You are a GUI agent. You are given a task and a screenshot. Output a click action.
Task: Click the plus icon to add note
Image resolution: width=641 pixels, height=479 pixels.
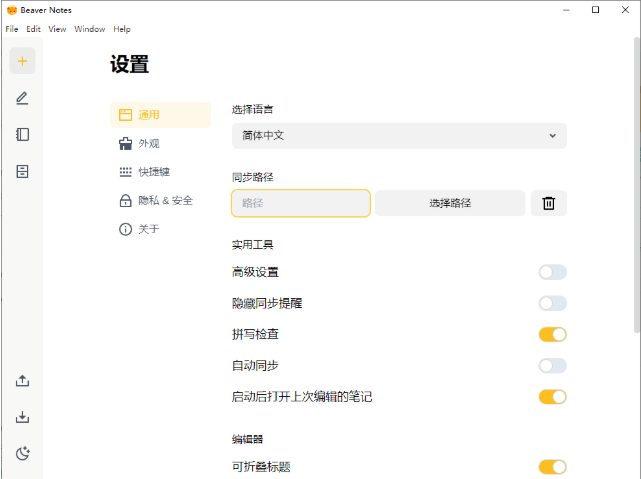point(22,61)
